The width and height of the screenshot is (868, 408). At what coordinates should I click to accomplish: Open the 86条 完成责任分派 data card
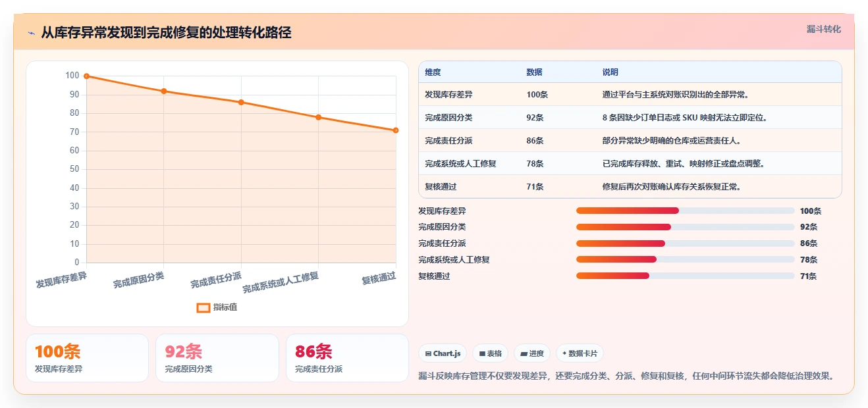tap(347, 358)
